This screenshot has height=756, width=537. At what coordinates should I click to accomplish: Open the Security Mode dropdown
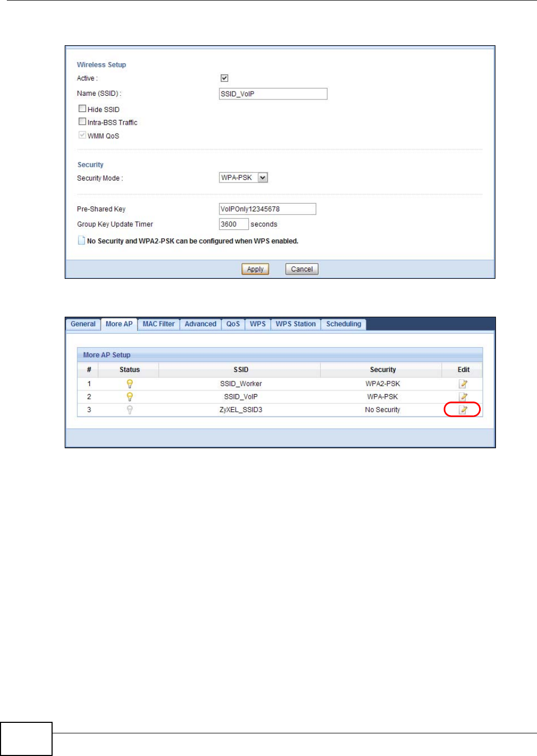[x=244, y=178]
